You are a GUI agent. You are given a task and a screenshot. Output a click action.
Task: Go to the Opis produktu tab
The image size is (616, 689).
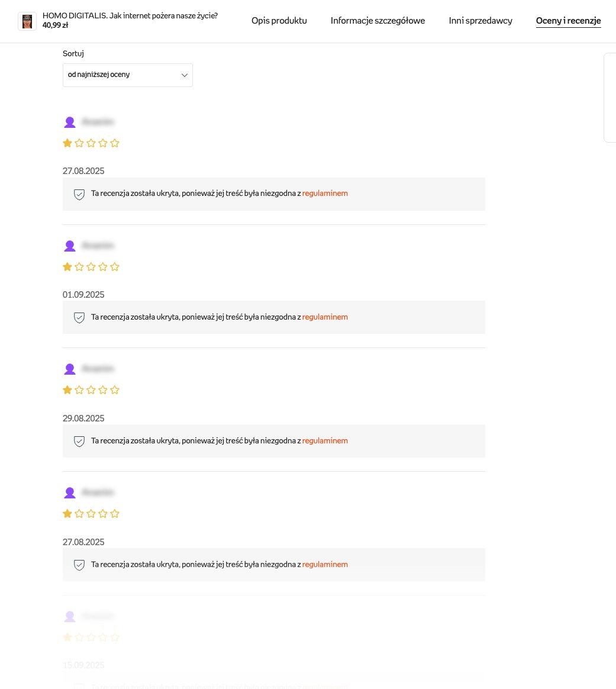279,21
